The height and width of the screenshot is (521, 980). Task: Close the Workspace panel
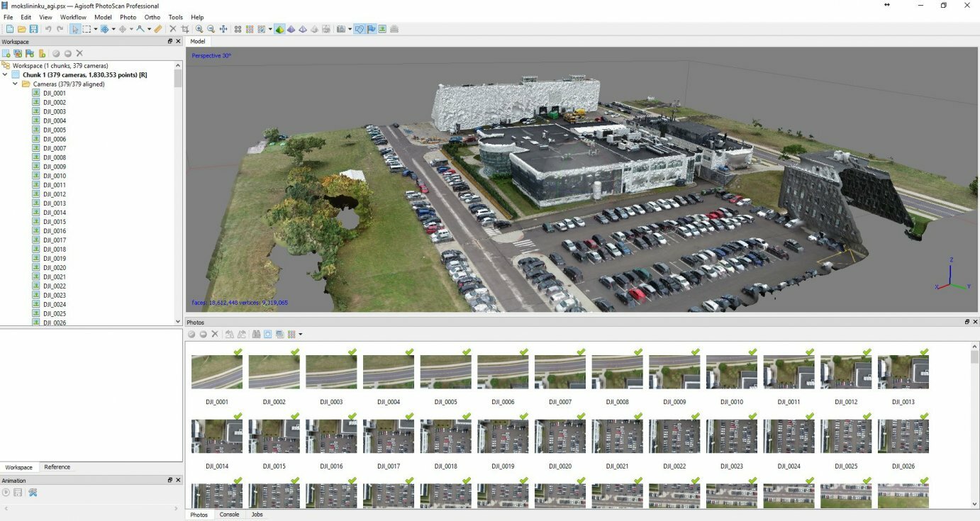point(178,41)
